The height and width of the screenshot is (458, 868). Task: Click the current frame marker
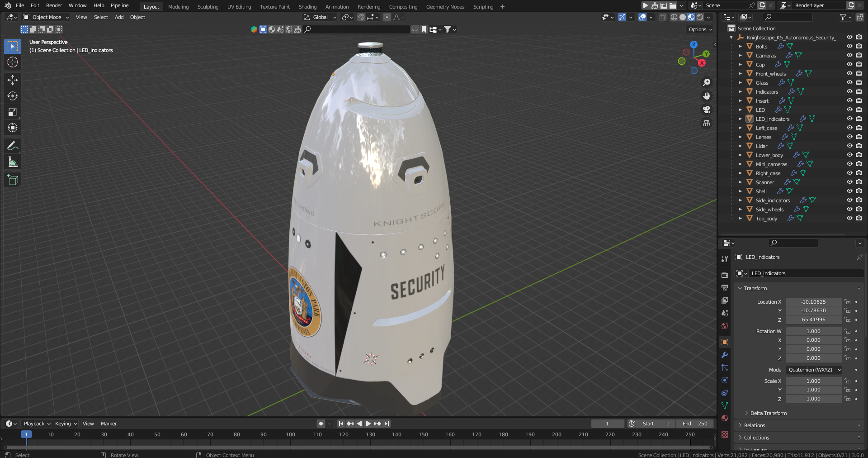tap(26, 434)
